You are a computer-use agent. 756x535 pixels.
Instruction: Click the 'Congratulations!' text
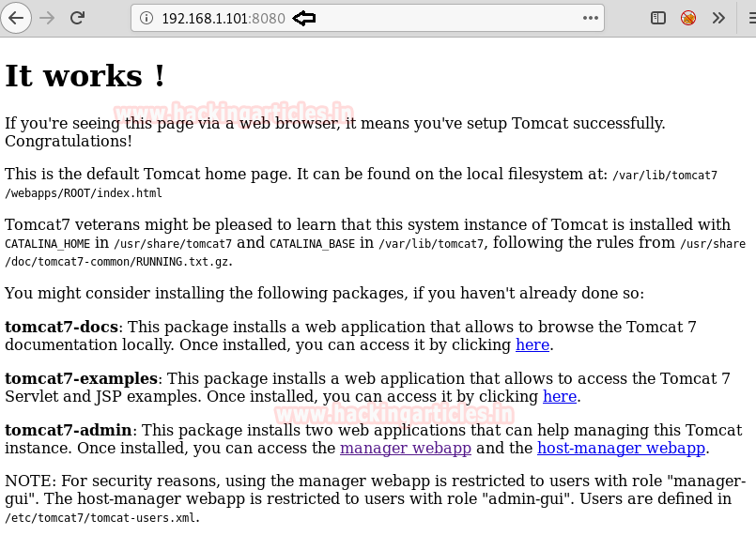pyautogui.click(x=69, y=141)
